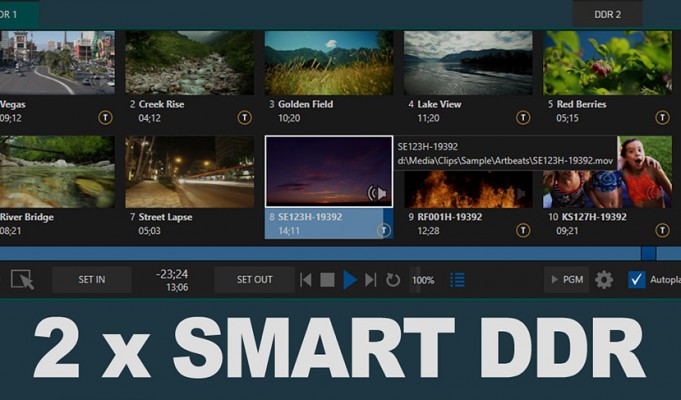Click the clip name River Bridge
The width and height of the screenshot is (681, 400).
tap(26, 217)
